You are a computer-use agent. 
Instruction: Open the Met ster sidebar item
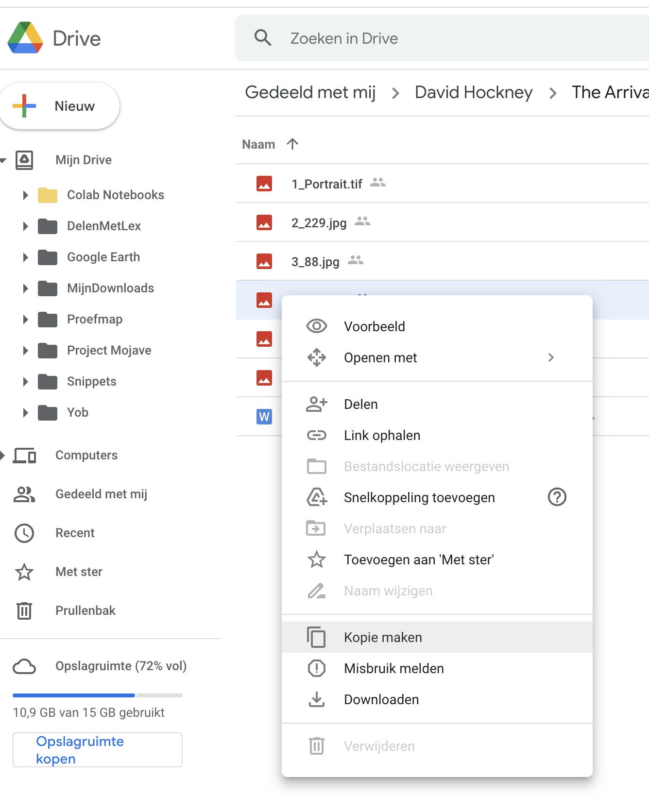[79, 572]
